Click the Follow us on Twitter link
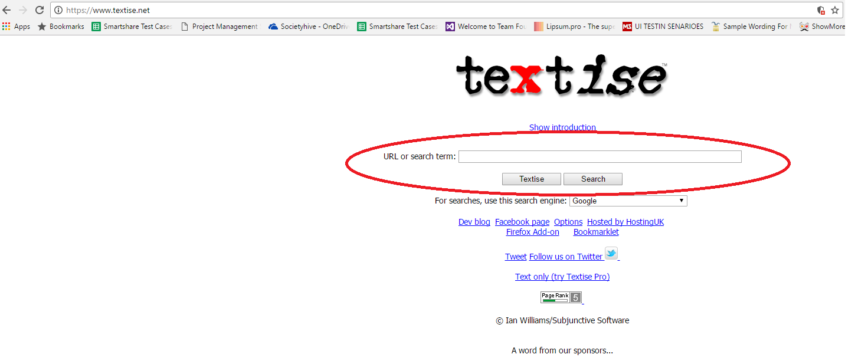Image resolution: width=868 pixels, height=364 pixels. coord(566,257)
